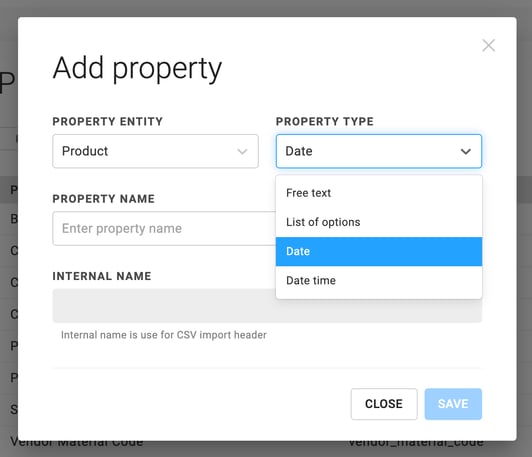Click the PROPERTY NAME label
Screen dimensions: 532x457
(x=103, y=199)
